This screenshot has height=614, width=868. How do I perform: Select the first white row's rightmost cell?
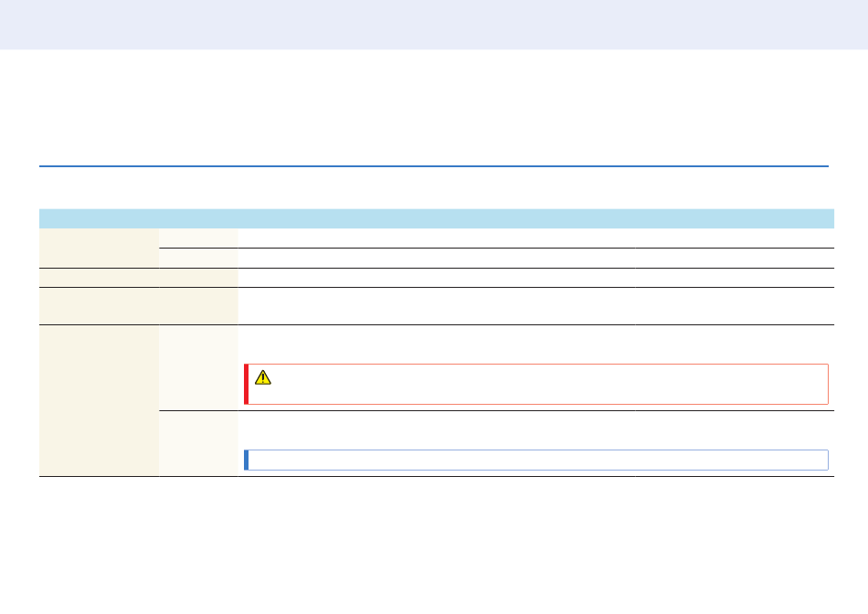coord(735,238)
